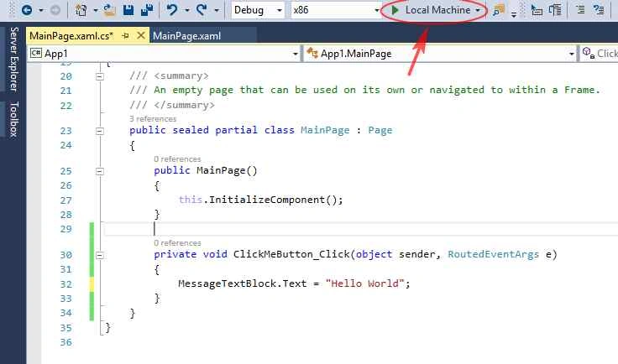The height and width of the screenshot is (364, 618).
Task: Click the Page base class name
Action: [x=380, y=130]
